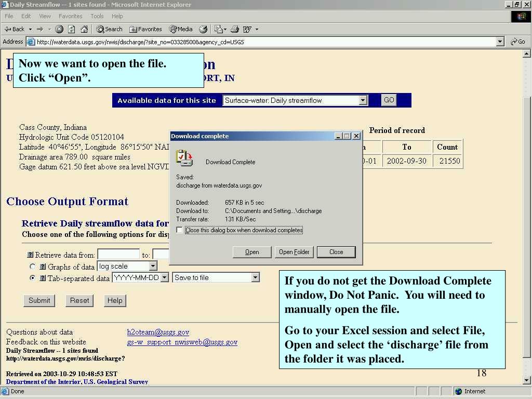The width and height of the screenshot is (532, 399).
Task: Click the URL text in the address bar
Action: [140, 42]
